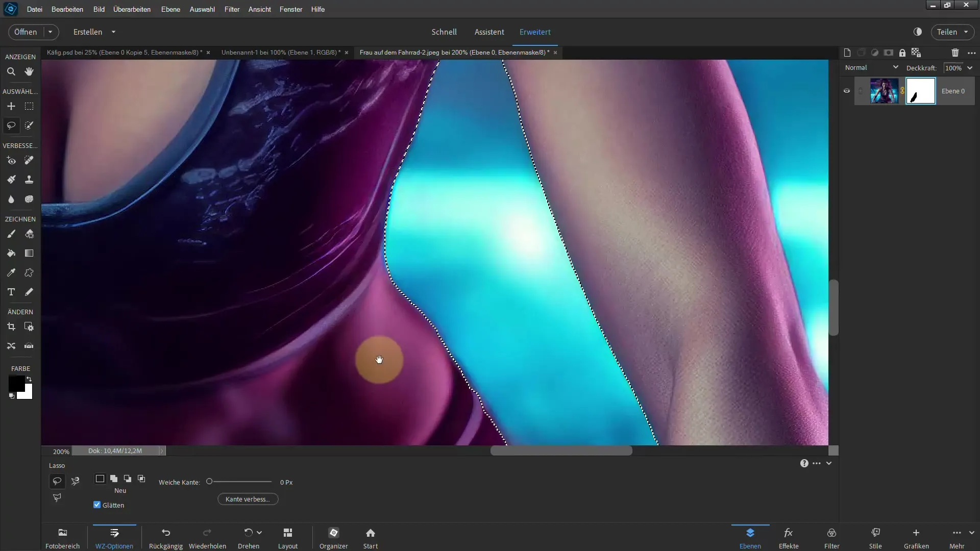The height and width of the screenshot is (551, 980).
Task: Toggle lock transparent pixels on layer
Action: [x=916, y=53]
